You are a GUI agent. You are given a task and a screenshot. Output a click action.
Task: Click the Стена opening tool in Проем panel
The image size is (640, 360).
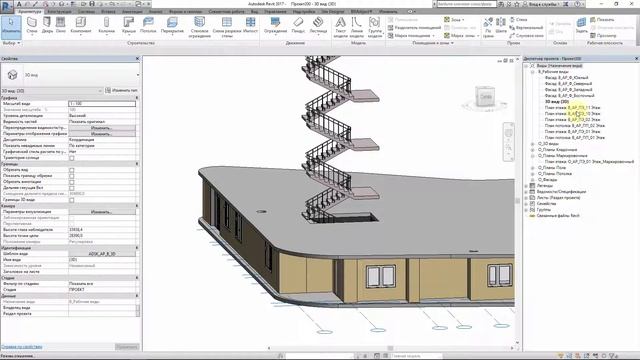click(518, 19)
